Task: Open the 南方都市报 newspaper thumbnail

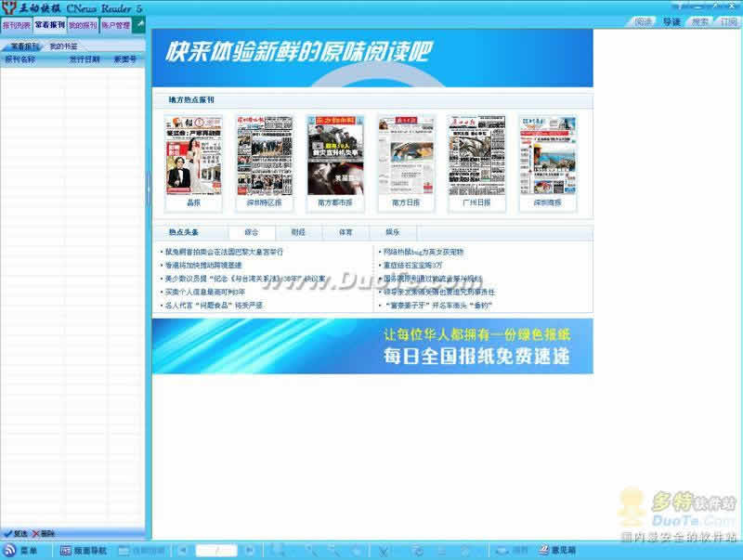Action: point(335,155)
